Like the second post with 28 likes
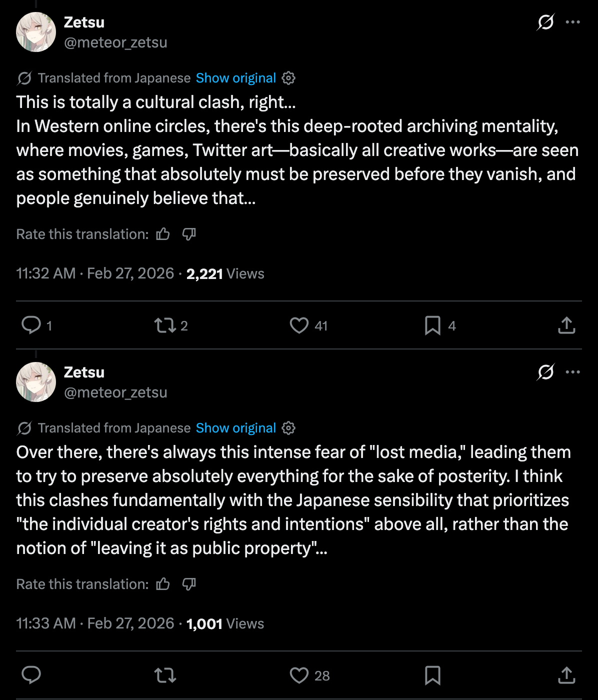 point(299,675)
